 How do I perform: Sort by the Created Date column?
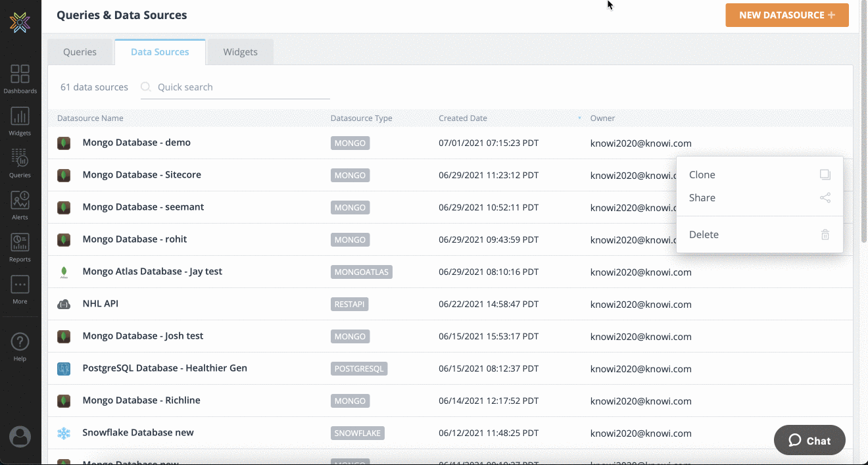463,118
